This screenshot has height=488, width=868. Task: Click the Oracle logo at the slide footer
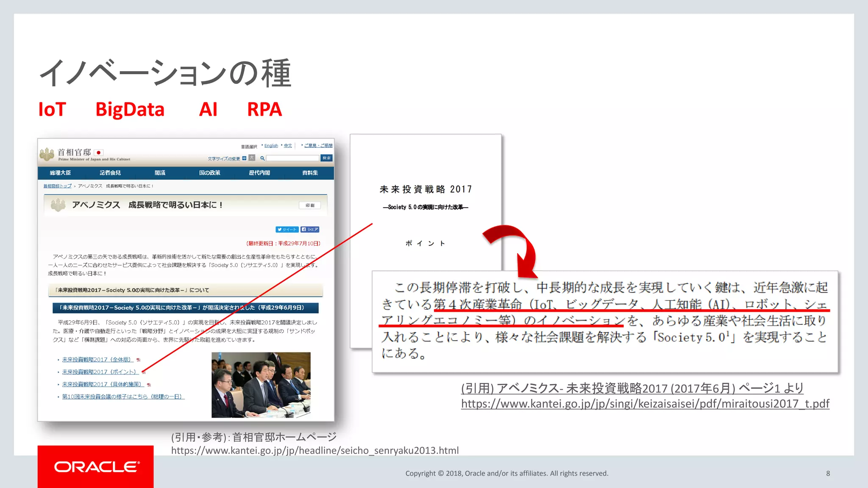(96, 467)
